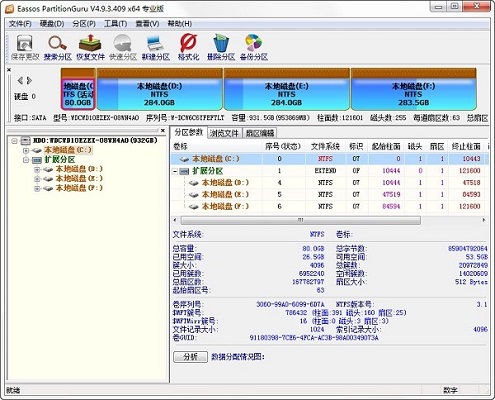
Task: Click the 序号(状态) column header
Action: pyautogui.click(x=284, y=146)
